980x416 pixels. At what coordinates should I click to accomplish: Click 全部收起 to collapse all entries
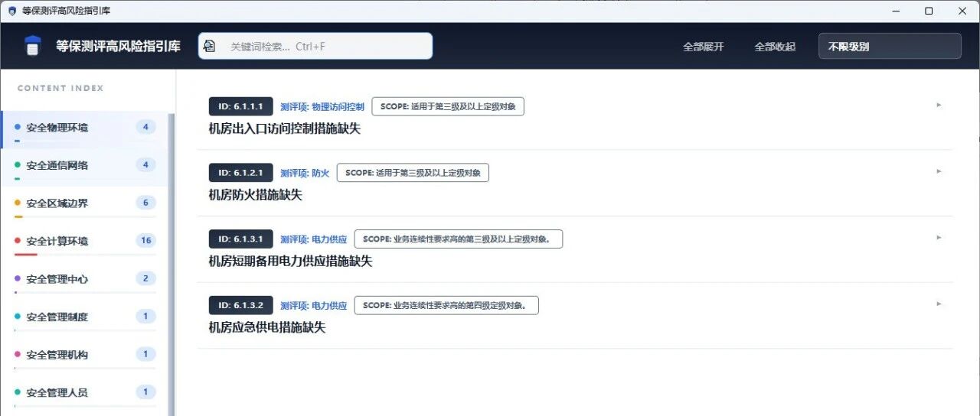point(775,47)
